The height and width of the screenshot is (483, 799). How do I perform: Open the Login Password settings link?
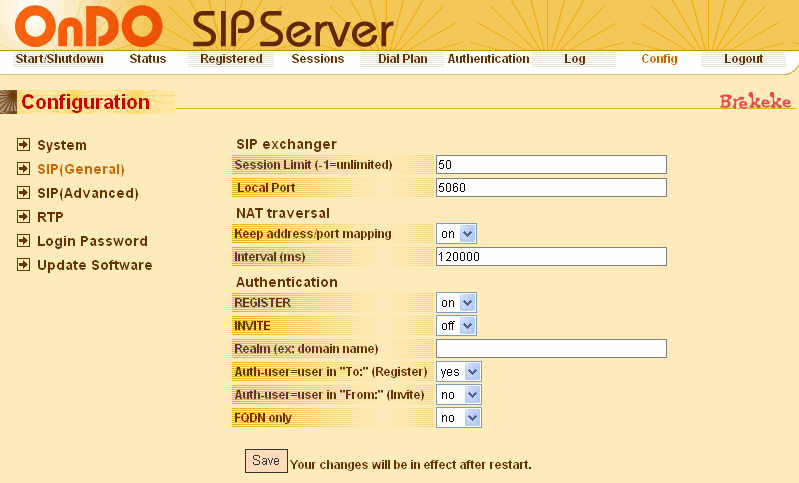click(92, 241)
